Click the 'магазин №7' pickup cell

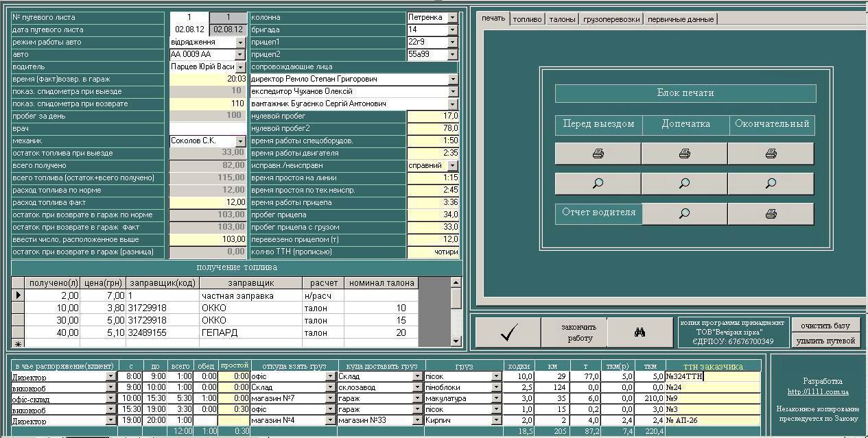coord(288,399)
